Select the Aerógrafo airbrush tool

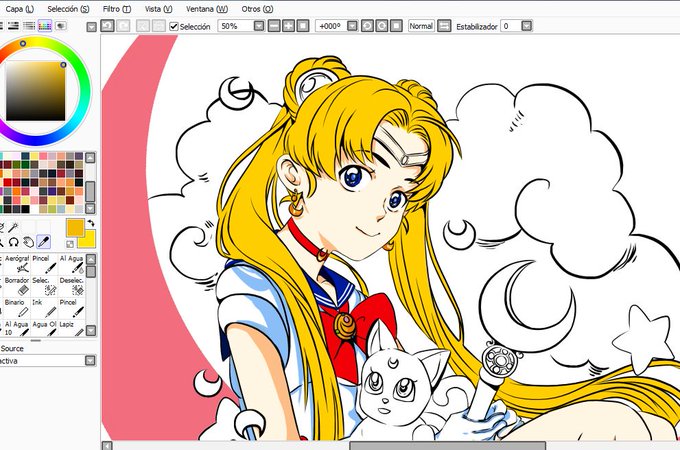pos(16,264)
